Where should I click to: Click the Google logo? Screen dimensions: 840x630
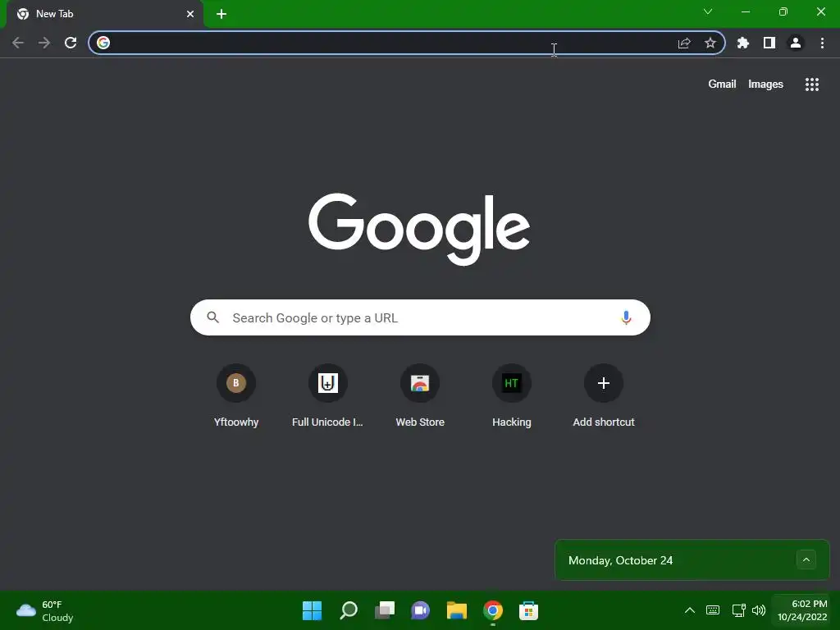coord(419,230)
